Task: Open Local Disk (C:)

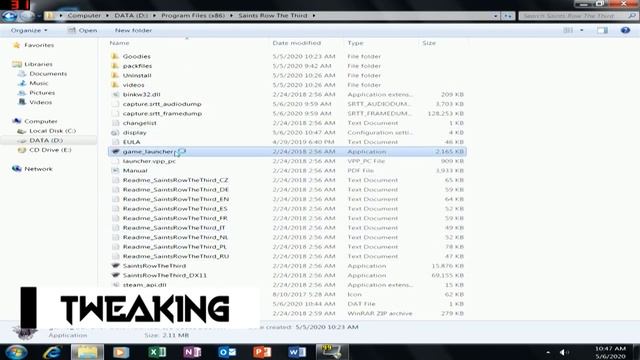Action: [x=52, y=131]
